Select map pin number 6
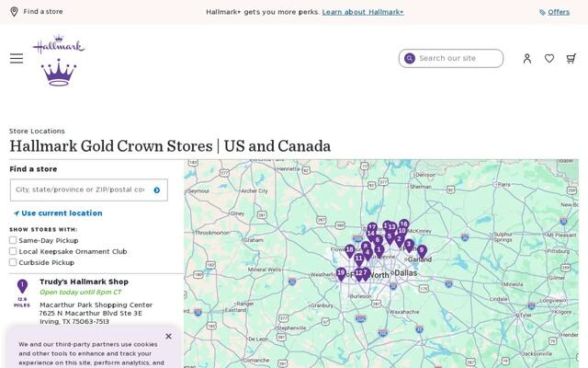588x368 pixels. click(x=378, y=241)
